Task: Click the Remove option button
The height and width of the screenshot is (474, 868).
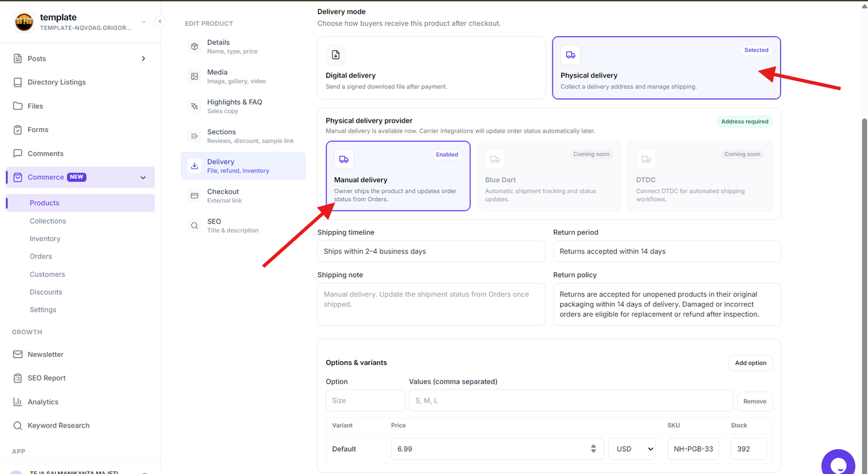Action: [x=755, y=401]
